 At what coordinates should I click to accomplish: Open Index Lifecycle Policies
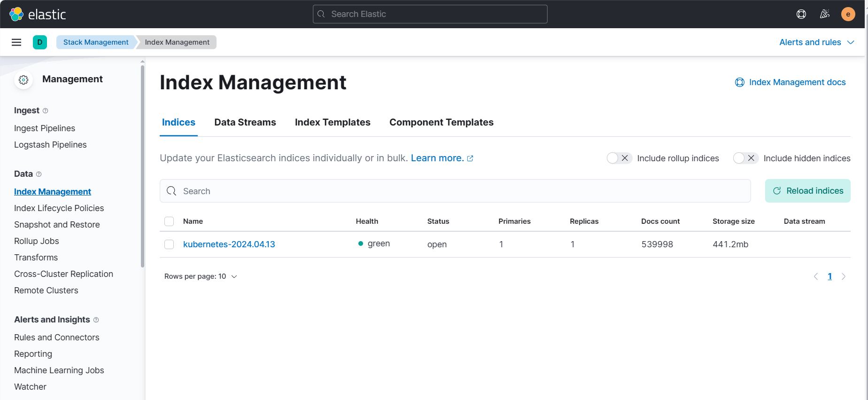click(x=59, y=208)
